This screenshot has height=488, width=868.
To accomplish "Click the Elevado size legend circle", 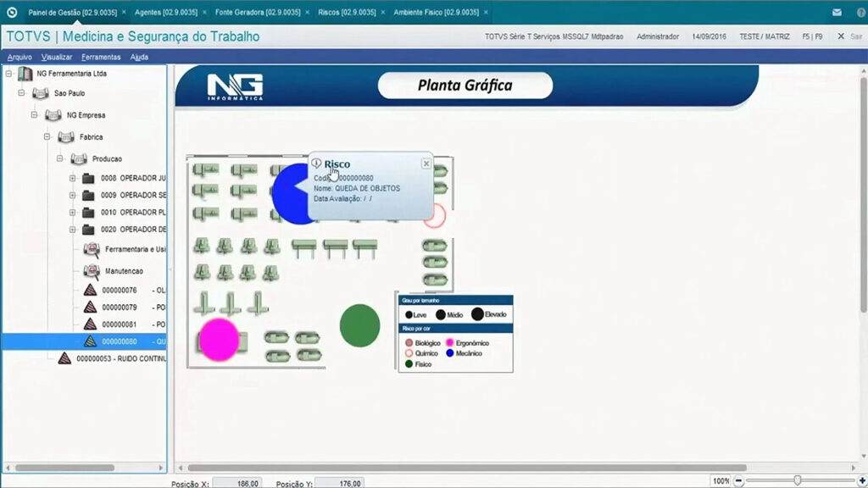I will [477, 314].
